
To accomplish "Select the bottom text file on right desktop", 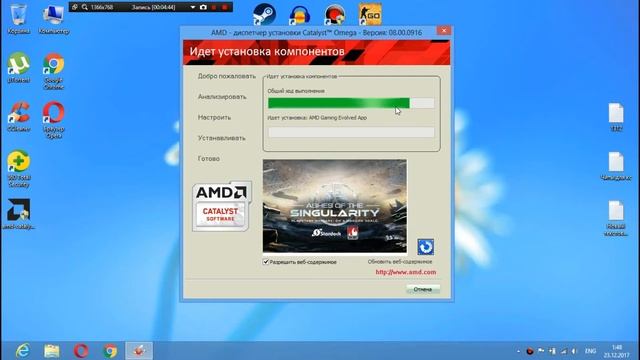I will [x=616, y=218].
